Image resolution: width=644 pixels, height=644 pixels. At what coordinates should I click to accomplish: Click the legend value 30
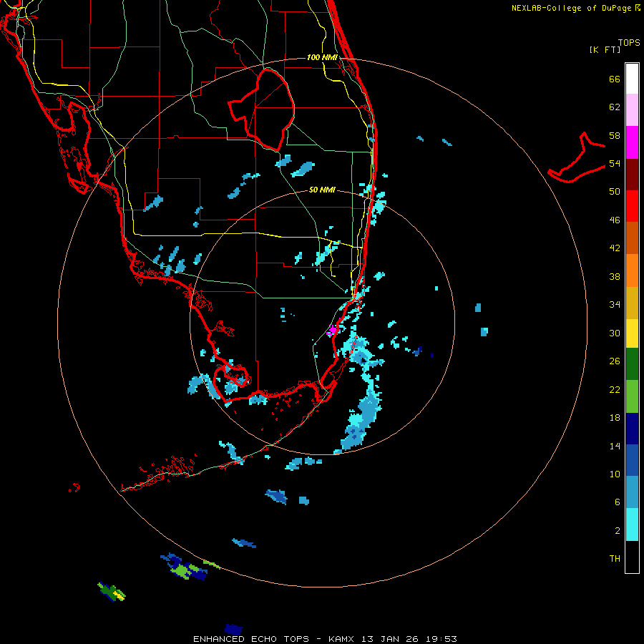[615, 333]
